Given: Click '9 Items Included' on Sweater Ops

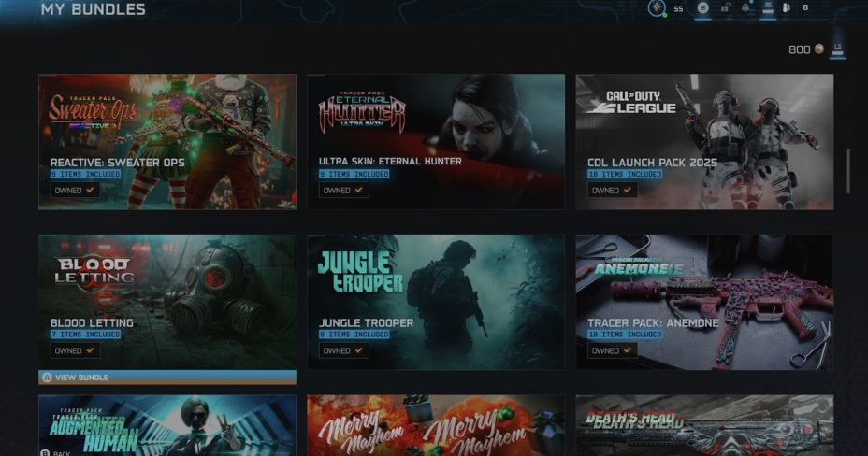Looking at the screenshot, I should click(85, 174).
